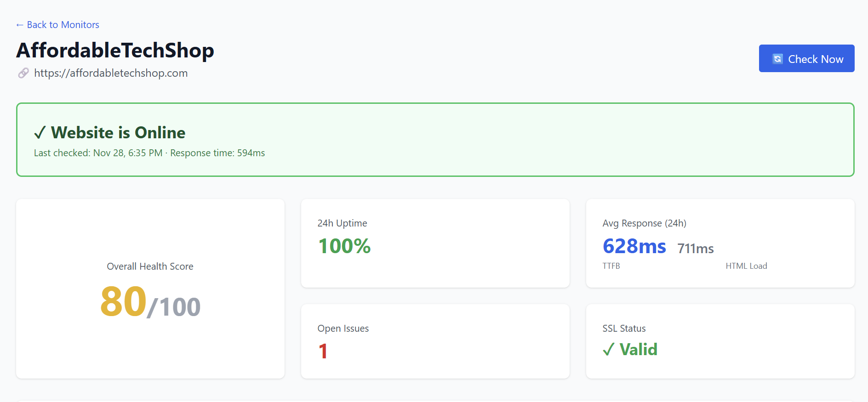Click the Overall Health Score label
This screenshot has height=402, width=868.
(150, 266)
